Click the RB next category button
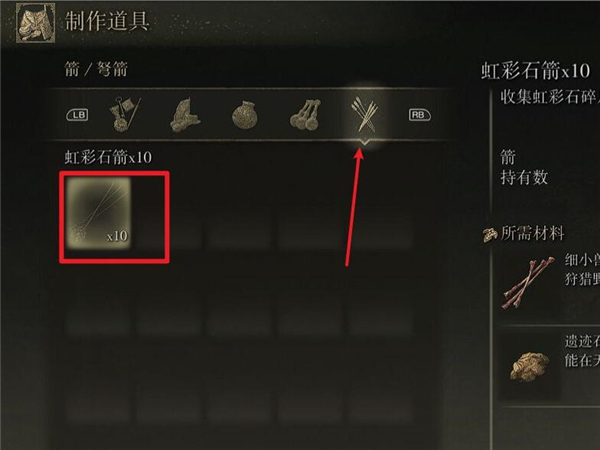 (420, 115)
